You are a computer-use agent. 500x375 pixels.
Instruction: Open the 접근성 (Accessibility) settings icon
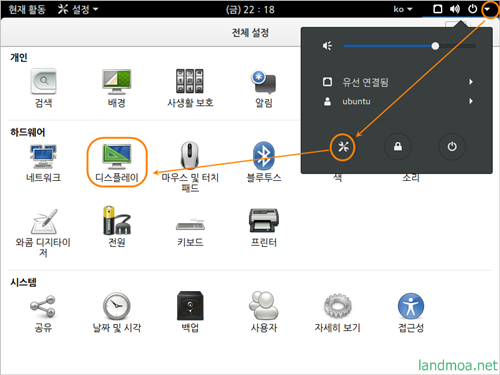click(411, 306)
